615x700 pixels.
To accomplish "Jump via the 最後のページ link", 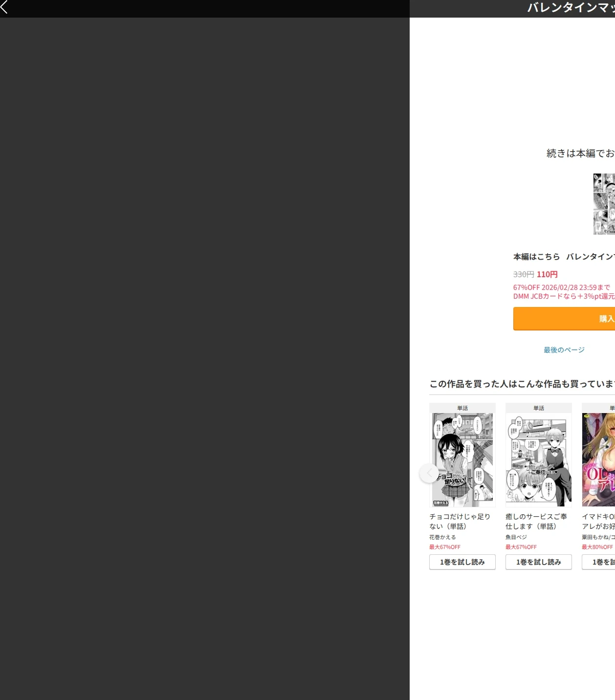I will pos(564,350).
